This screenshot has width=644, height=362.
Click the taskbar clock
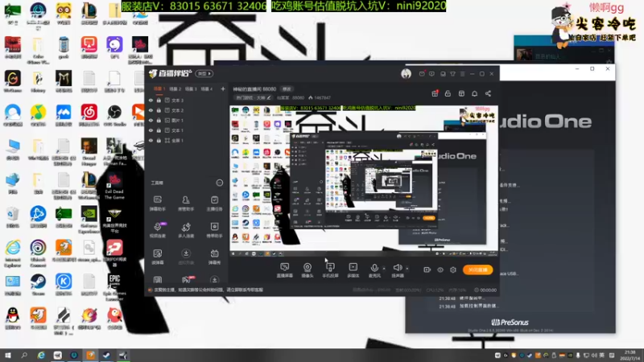(630, 356)
